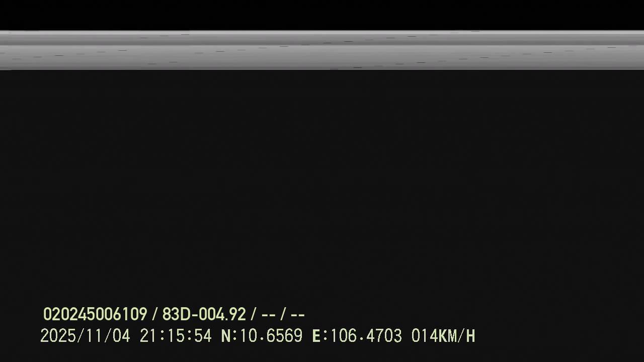The width and height of the screenshot is (644, 362).
Task: Click the last -- placeholder in top line
Action: click(x=298, y=315)
